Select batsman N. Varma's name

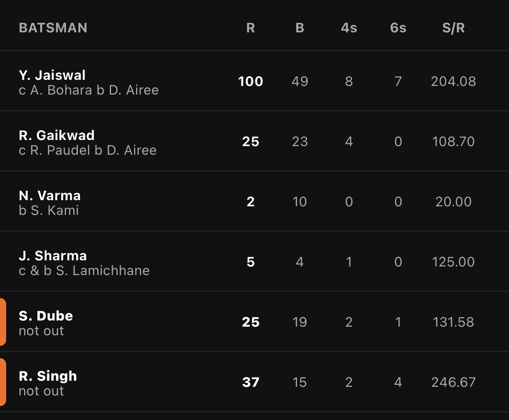50,195
